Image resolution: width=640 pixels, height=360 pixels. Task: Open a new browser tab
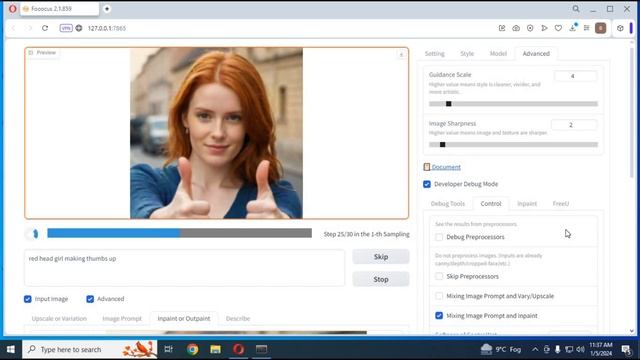pos(107,9)
